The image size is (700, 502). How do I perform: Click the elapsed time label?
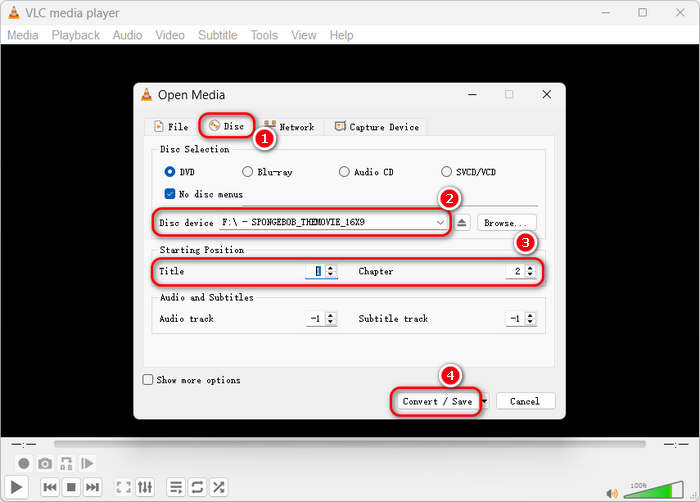(24, 444)
